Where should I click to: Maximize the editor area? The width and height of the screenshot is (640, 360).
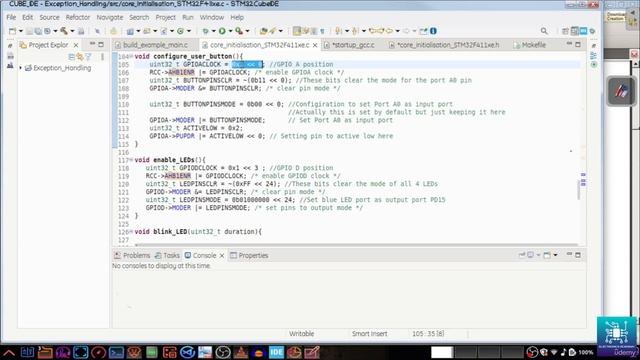pyautogui.click(x=578, y=44)
